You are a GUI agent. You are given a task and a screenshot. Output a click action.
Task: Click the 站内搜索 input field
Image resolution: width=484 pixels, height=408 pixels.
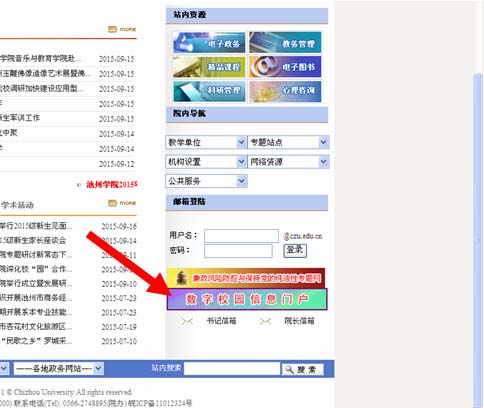[x=232, y=369]
